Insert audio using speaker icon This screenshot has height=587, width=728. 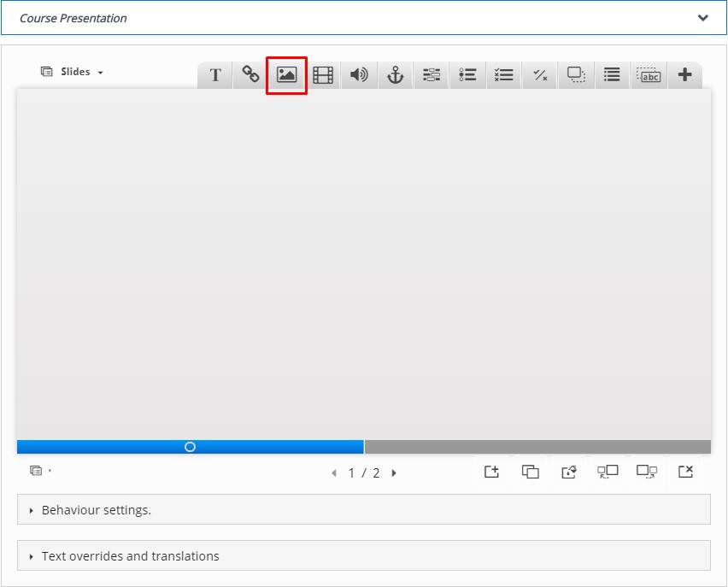point(359,75)
